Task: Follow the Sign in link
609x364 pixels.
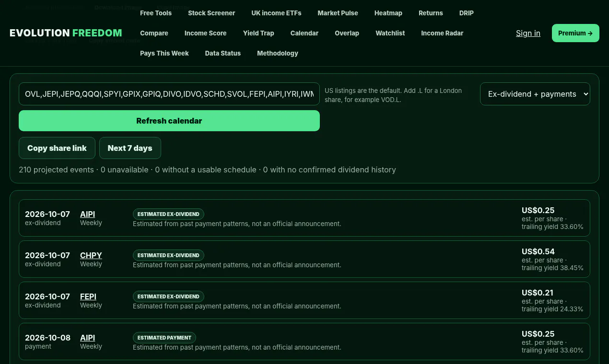Action: (528, 33)
